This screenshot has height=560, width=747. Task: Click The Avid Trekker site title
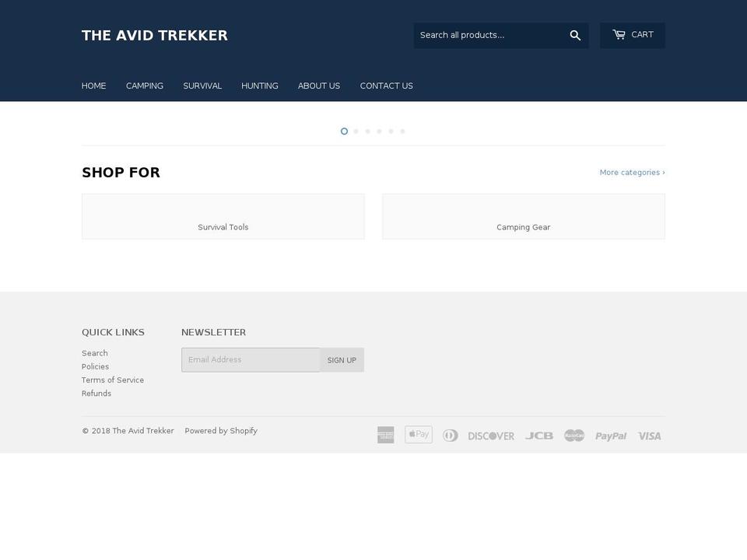(155, 35)
